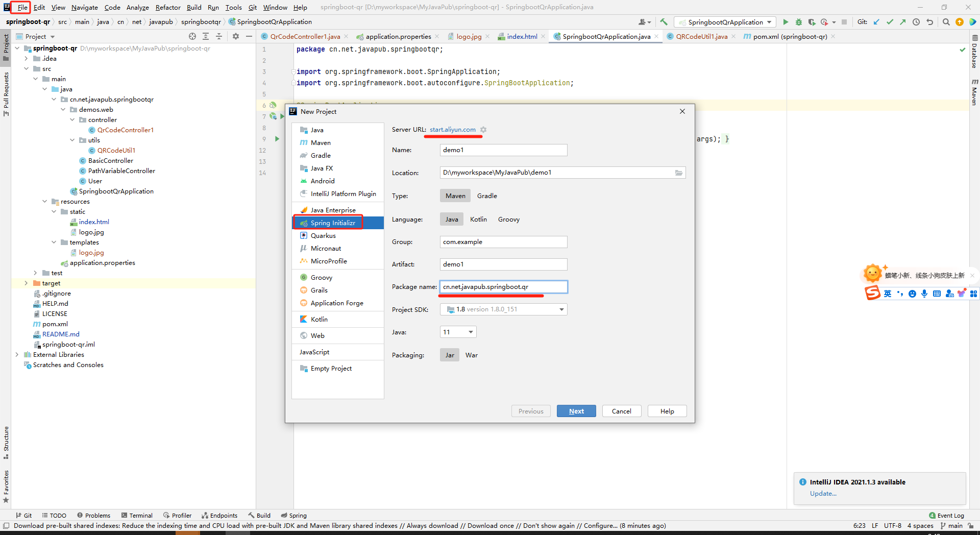Switch to QrCodeController1.java tab
The height and width of the screenshot is (535, 980).
pyautogui.click(x=305, y=36)
